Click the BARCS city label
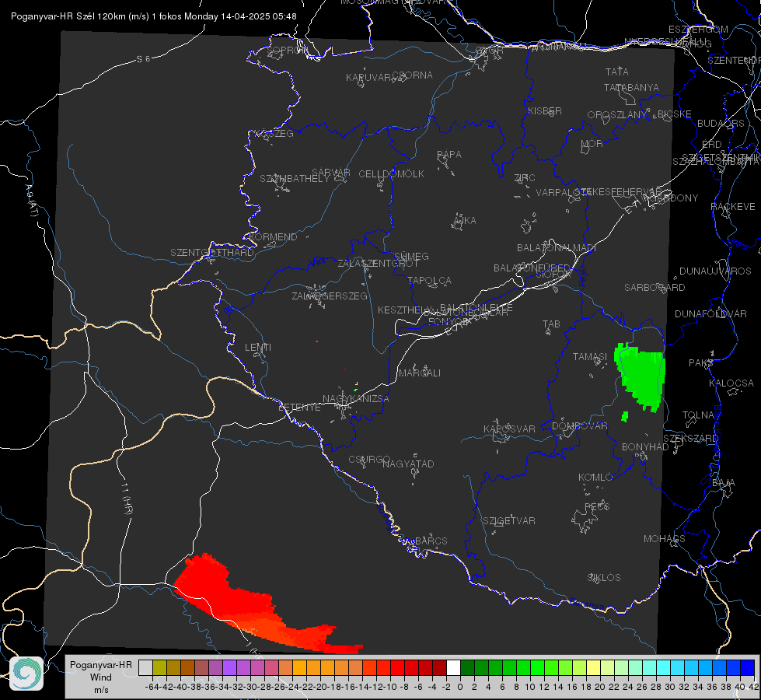 click(x=431, y=541)
